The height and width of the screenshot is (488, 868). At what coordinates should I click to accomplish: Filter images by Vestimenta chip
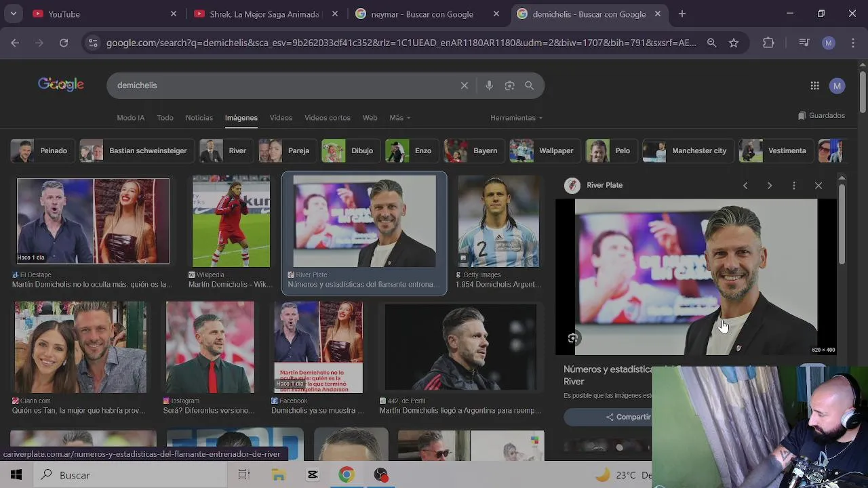776,150
